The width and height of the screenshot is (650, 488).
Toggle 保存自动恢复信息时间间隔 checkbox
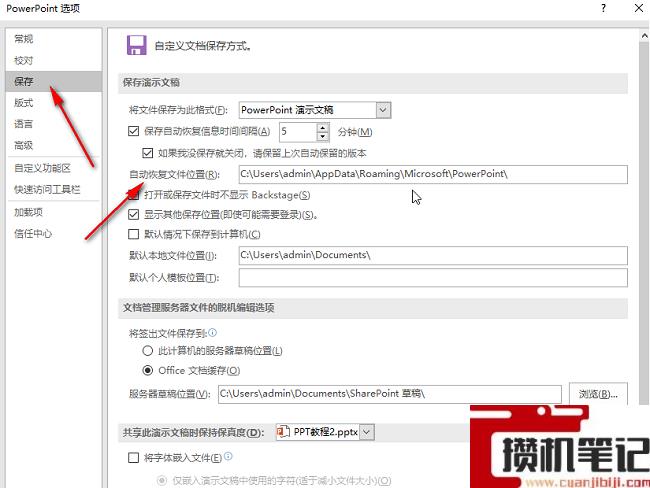[x=133, y=131]
